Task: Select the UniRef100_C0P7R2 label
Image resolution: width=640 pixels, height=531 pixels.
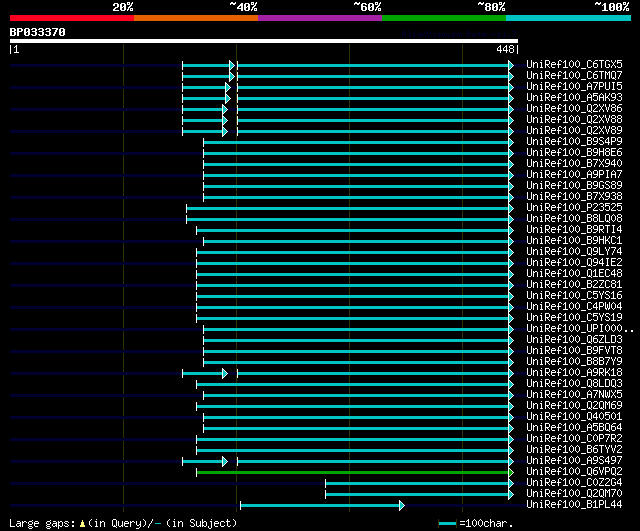Action: tap(574, 439)
